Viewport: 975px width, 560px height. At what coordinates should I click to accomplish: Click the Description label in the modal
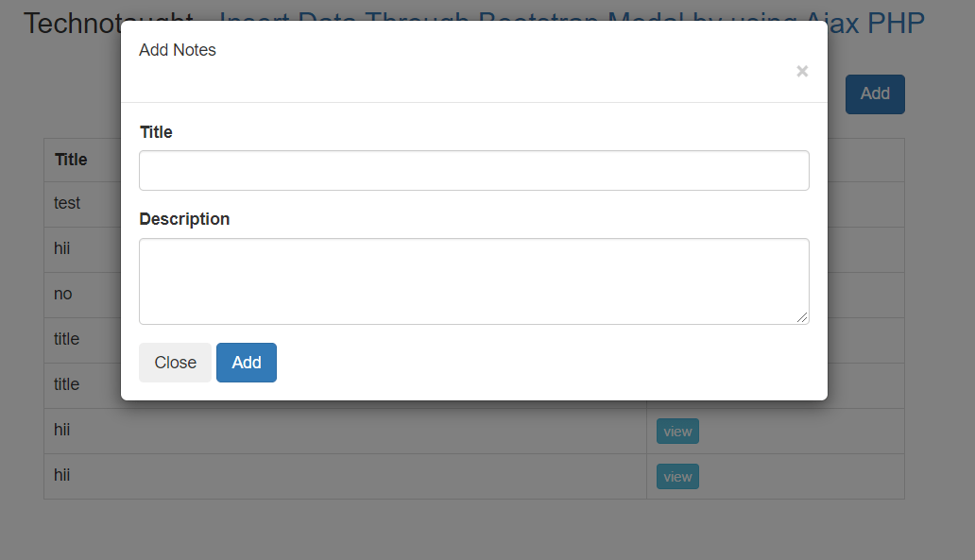(x=184, y=218)
